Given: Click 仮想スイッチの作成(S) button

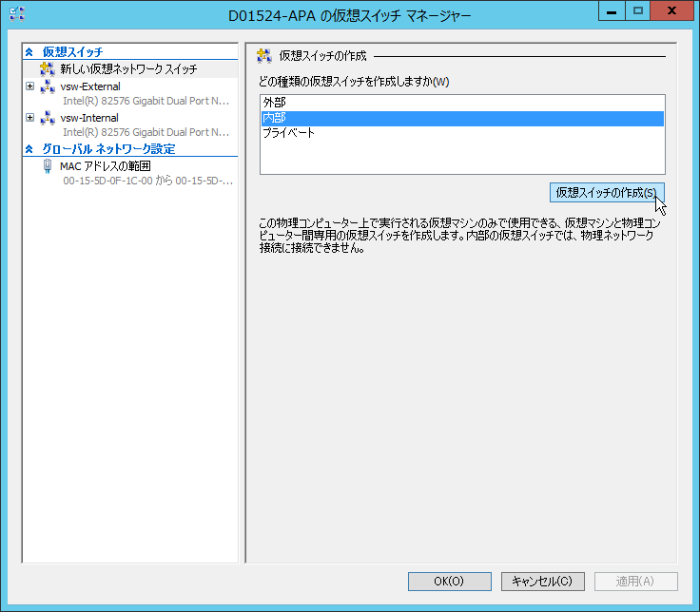Looking at the screenshot, I should pyautogui.click(x=607, y=193).
